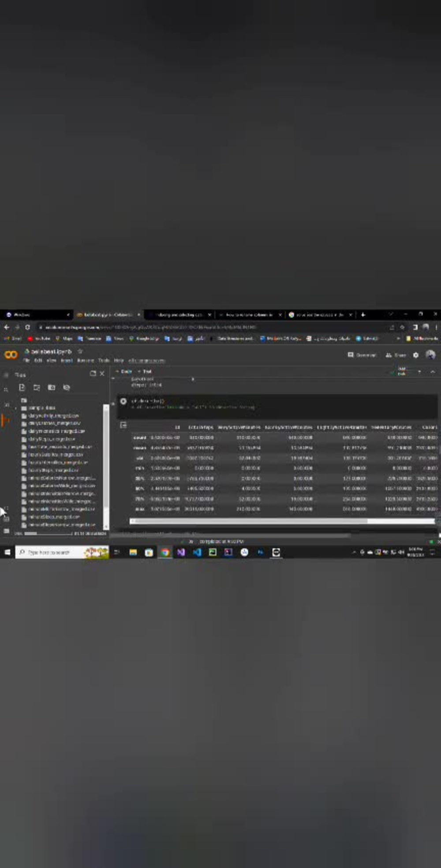Open the View menu
Image resolution: width=441 pixels, height=868 pixels.
click(52, 360)
